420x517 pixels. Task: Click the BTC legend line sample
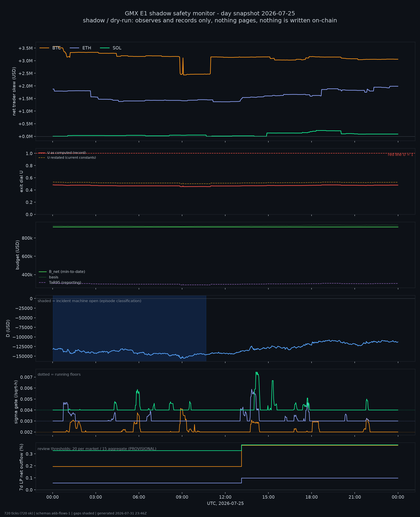[44, 48]
